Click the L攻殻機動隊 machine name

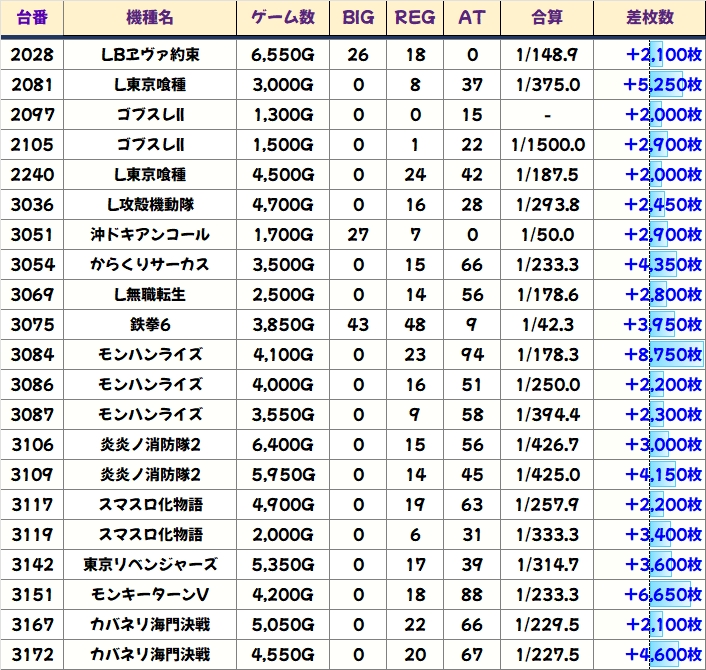(150, 205)
